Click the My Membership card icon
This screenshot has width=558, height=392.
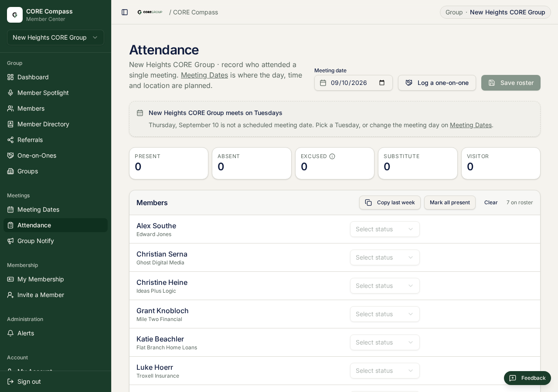(10, 279)
